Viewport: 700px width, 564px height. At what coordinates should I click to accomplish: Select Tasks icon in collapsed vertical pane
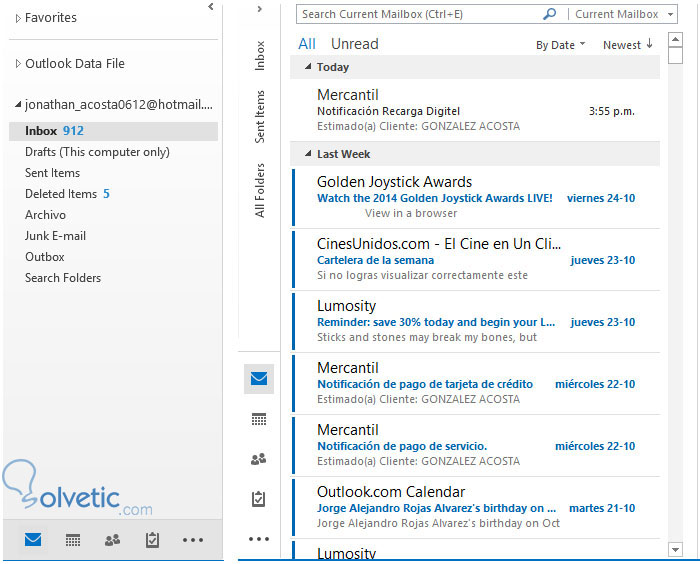coord(259,498)
